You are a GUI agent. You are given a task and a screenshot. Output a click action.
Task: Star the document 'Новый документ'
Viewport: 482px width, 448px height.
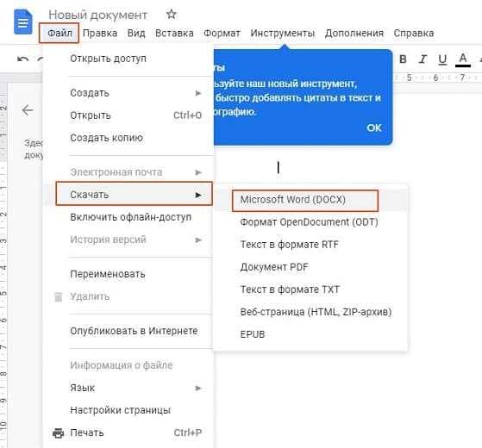tap(172, 14)
